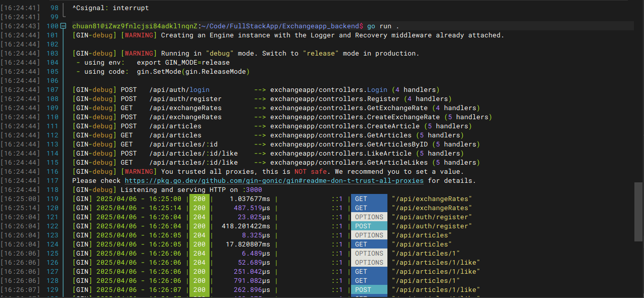The image size is (644, 298).
Task: Click "exchangeapp/controllers.LikeArticle" handler text
Action: tap(341, 154)
